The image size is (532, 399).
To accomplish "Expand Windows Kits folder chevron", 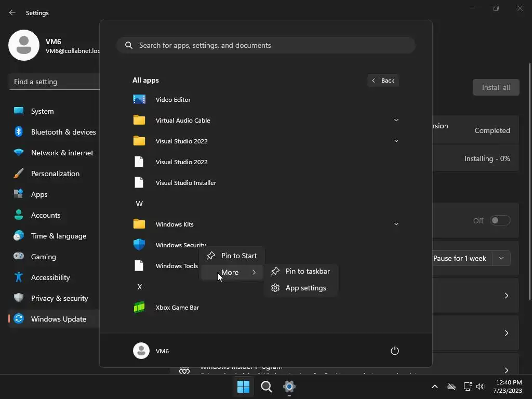I will pos(396,224).
